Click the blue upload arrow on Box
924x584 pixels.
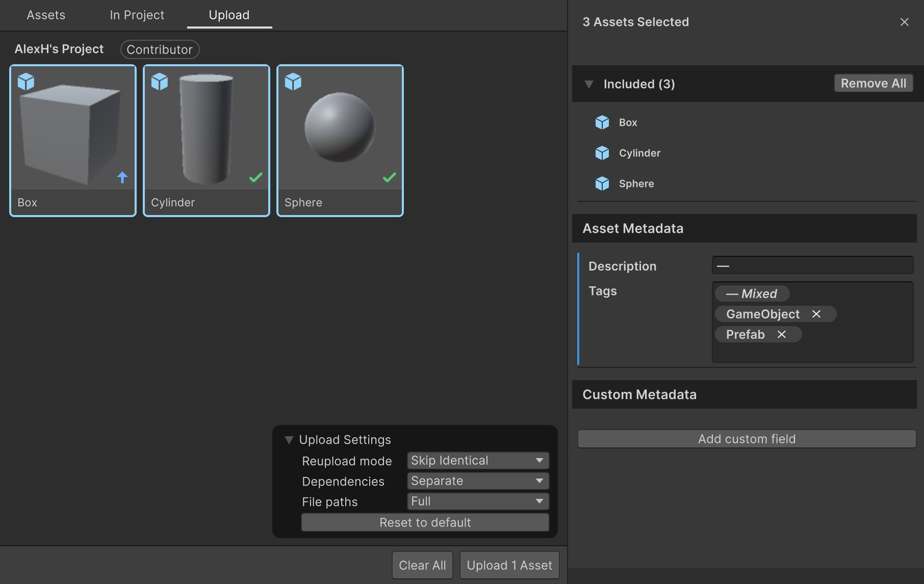click(x=122, y=177)
